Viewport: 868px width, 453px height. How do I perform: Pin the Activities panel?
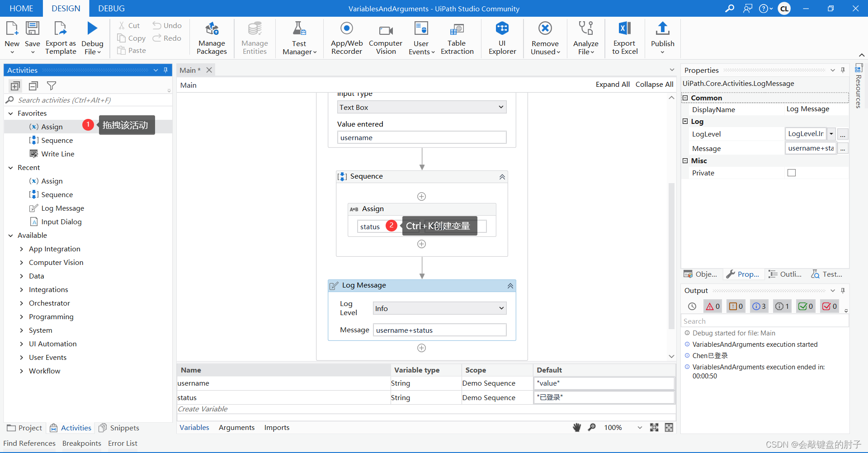(166, 70)
